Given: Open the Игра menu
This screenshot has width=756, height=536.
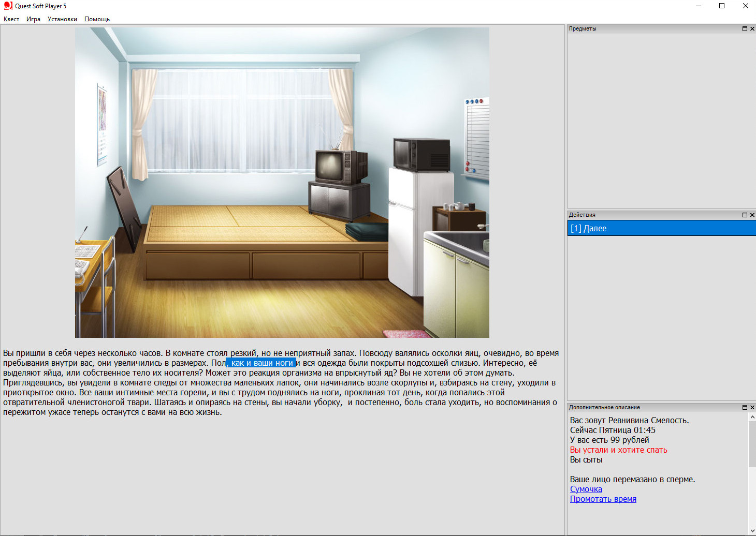Looking at the screenshot, I should pyautogui.click(x=33, y=19).
